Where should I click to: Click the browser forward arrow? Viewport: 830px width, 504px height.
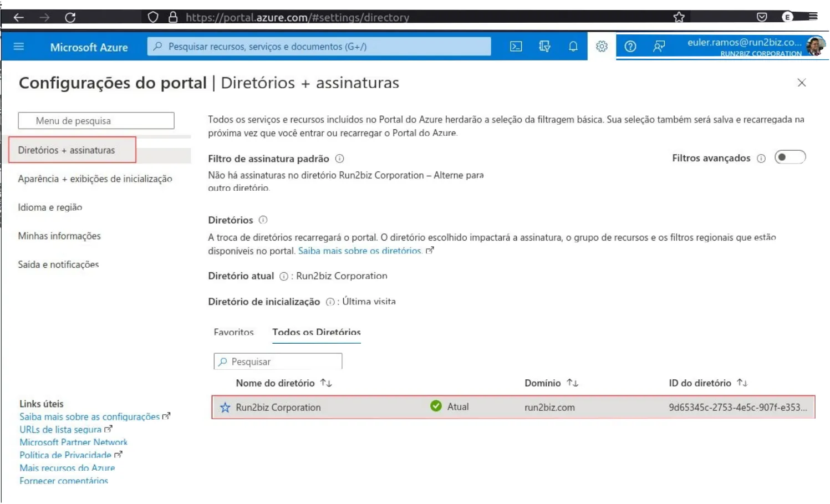click(x=44, y=17)
